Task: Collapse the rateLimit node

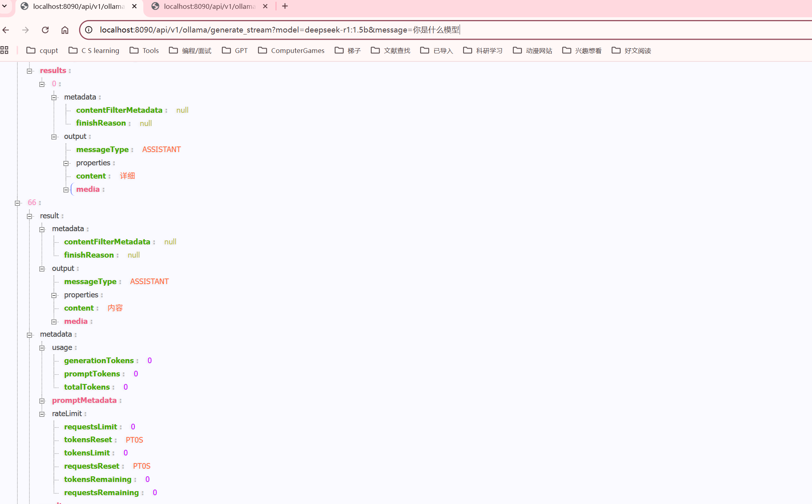Action: [42, 414]
